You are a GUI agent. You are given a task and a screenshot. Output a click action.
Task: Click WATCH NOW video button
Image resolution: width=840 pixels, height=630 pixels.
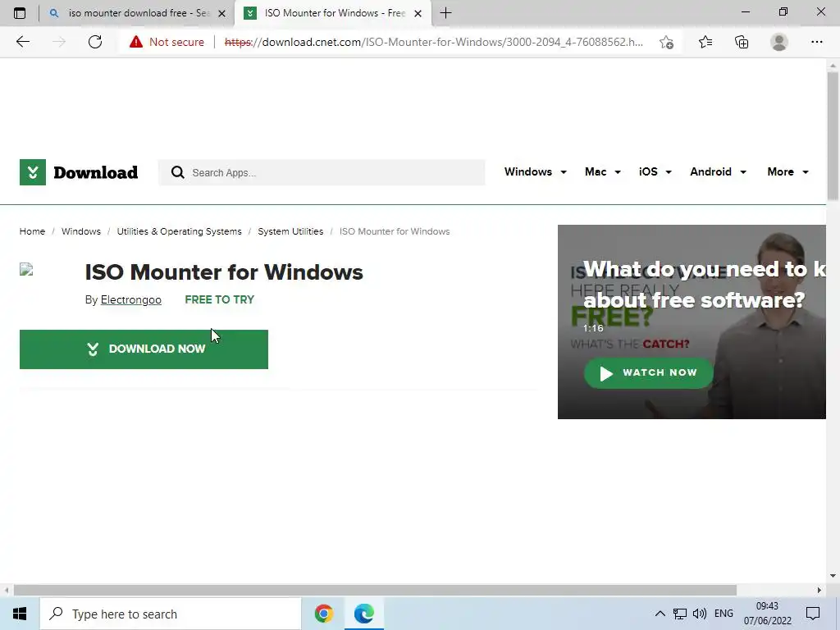tap(648, 373)
